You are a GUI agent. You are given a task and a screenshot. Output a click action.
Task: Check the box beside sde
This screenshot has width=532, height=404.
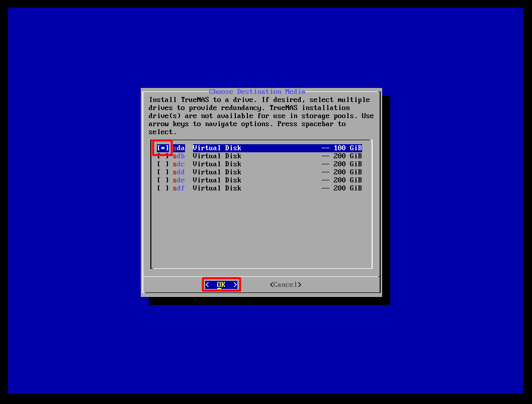(x=162, y=180)
